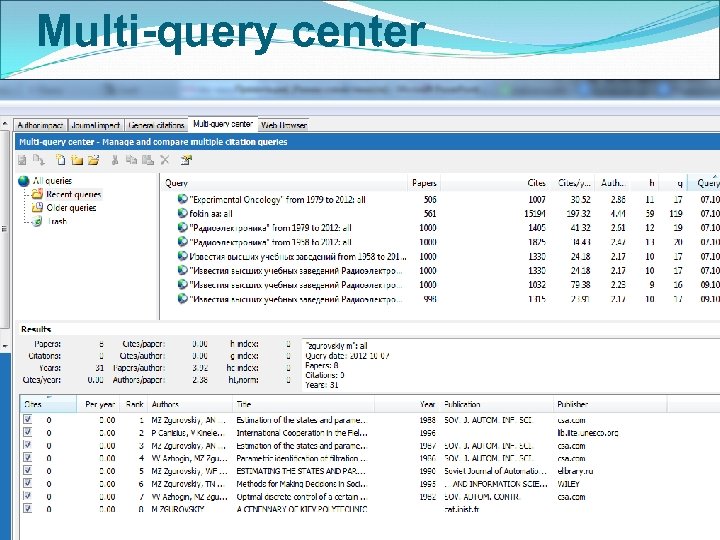
Task: Sort queries by the Query column header
Action: [284, 183]
